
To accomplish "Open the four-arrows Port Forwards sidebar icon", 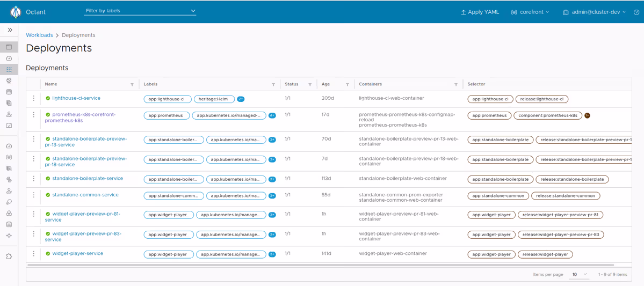I will click(x=9, y=236).
